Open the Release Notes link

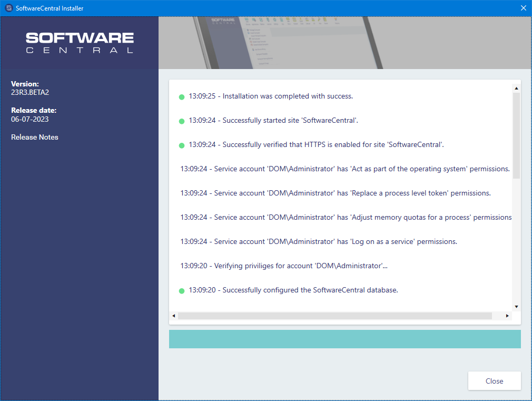coord(35,137)
